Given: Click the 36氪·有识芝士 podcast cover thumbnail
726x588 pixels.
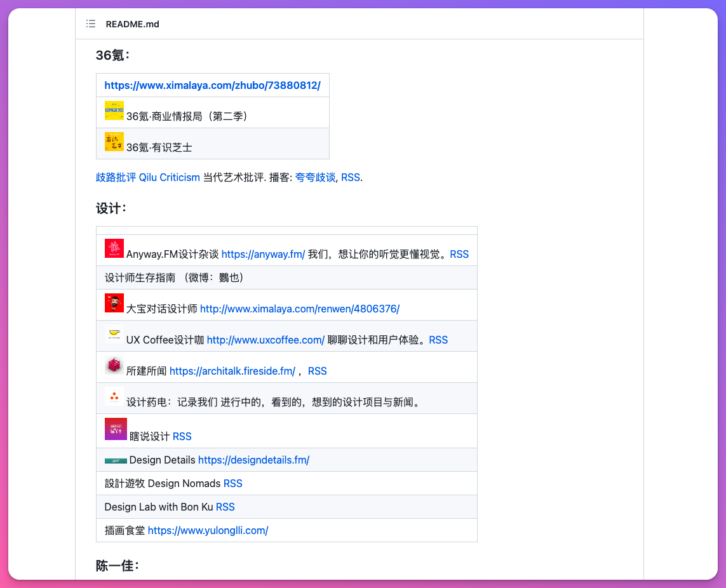Looking at the screenshot, I should pyautogui.click(x=114, y=142).
